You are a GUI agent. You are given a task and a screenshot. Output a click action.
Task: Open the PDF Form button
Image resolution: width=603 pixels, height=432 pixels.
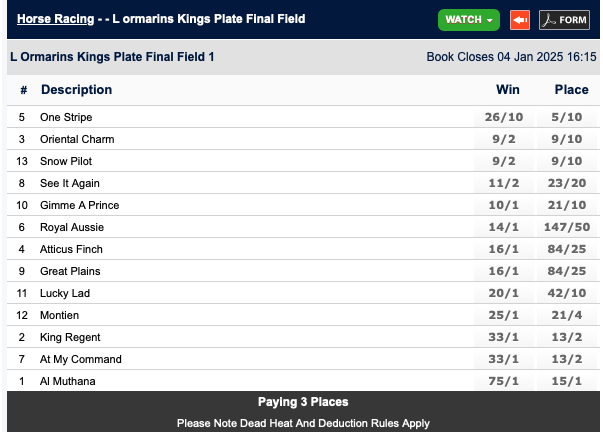click(x=565, y=20)
